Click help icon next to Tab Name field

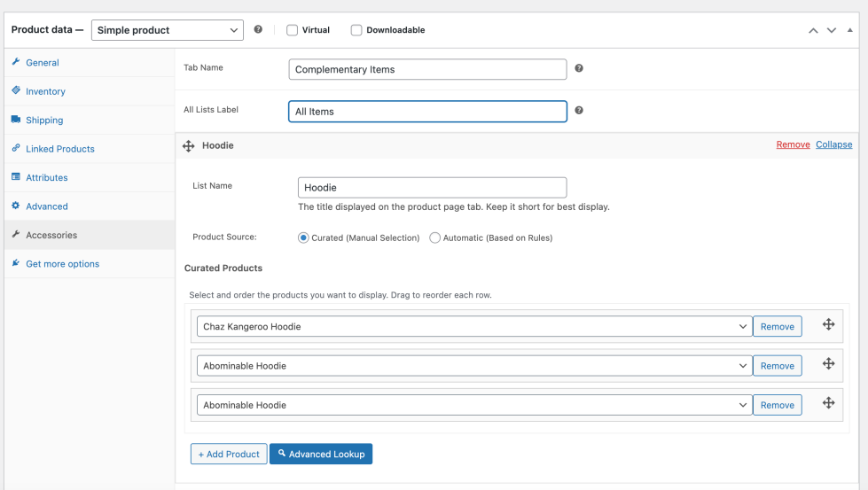[x=579, y=68]
